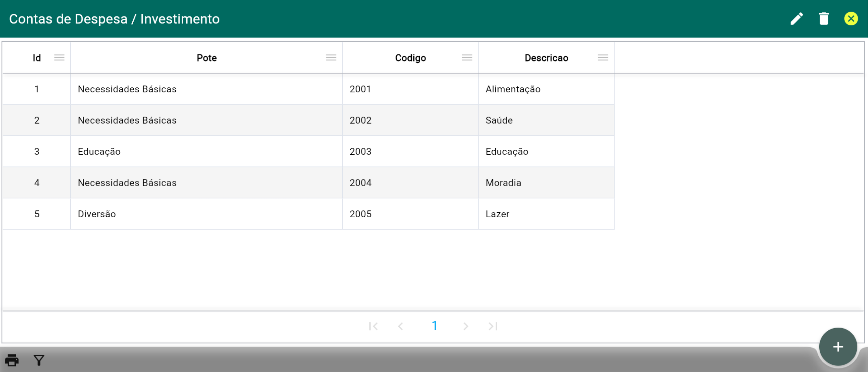Go to next page arrow
The image size is (868, 372).
(466, 326)
